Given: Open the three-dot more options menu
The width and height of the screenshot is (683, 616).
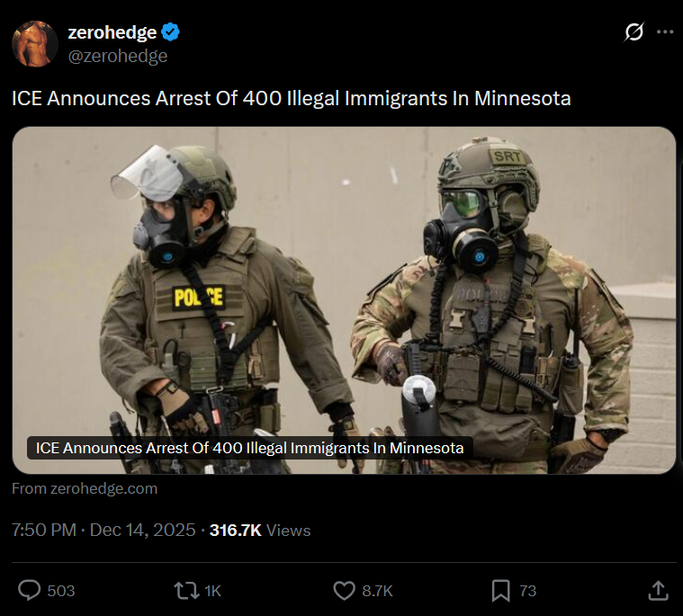Looking at the screenshot, I should (665, 31).
